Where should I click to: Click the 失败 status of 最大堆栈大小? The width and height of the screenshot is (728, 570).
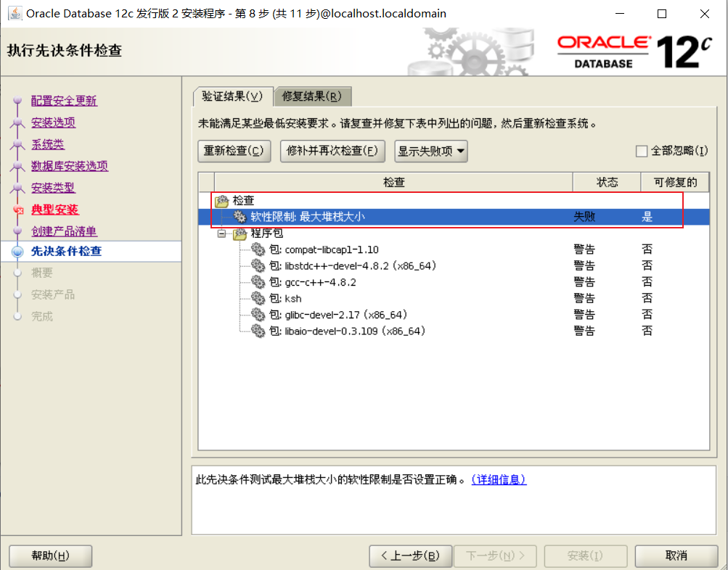tap(584, 217)
